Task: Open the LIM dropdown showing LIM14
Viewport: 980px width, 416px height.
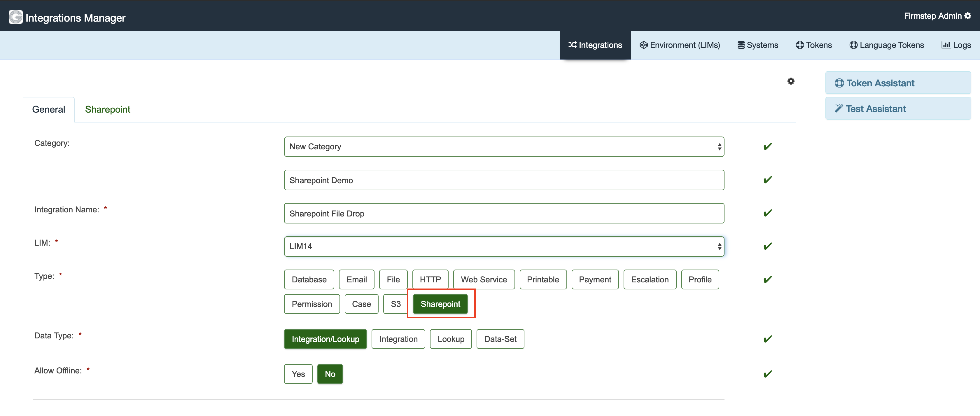Action: click(504, 246)
